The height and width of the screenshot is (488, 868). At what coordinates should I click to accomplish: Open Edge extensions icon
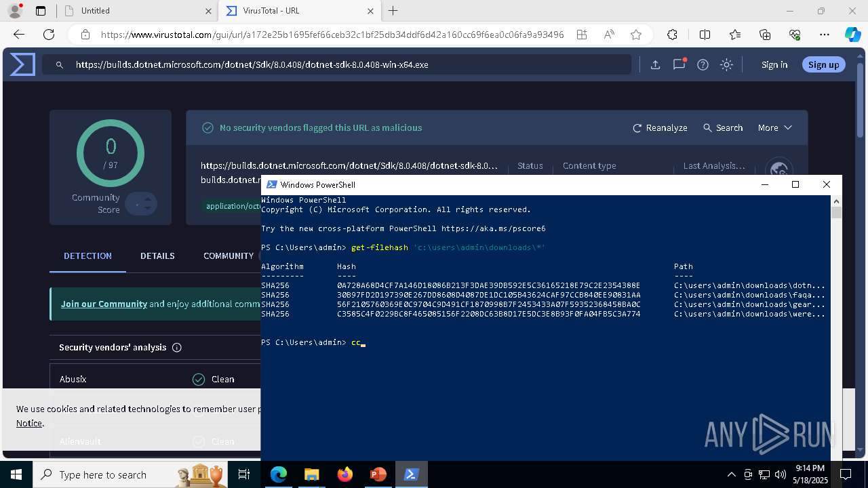(x=672, y=35)
